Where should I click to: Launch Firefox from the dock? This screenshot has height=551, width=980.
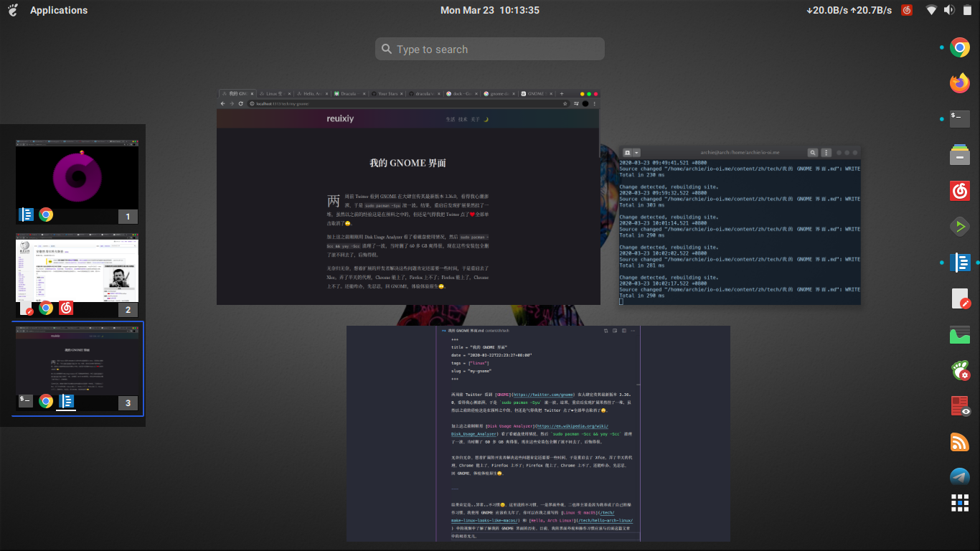960,83
